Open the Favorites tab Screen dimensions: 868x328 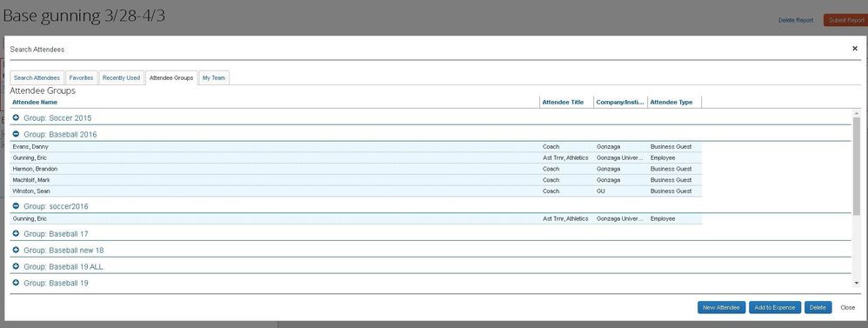[x=82, y=78]
